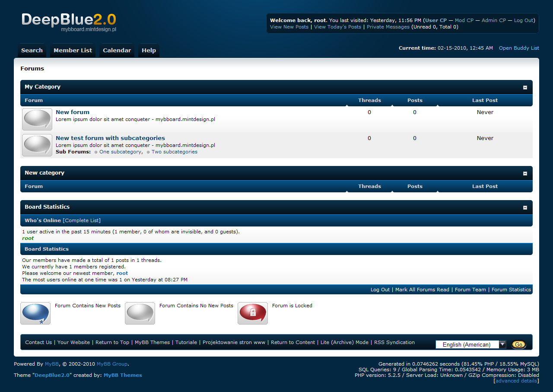The height and width of the screenshot is (392, 553).
Task: Open the Calendar tab
Action: [117, 51]
